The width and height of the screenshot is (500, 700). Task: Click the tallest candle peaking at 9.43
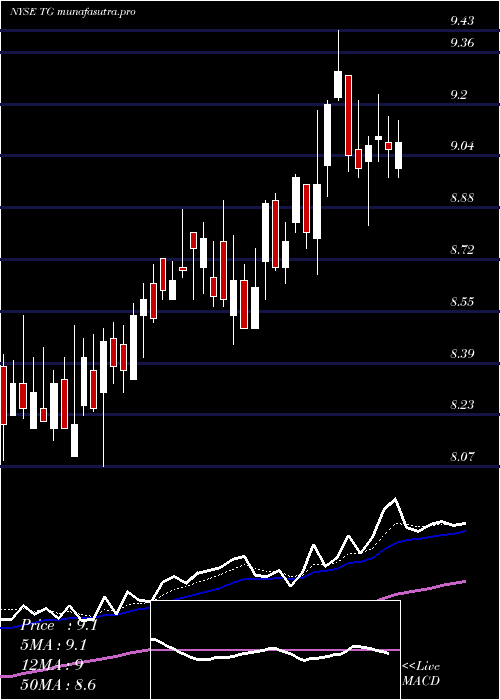pyautogui.click(x=338, y=65)
